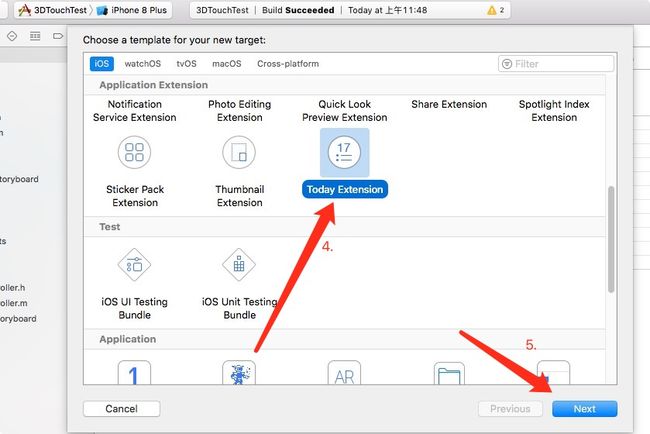The height and width of the screenshot is (434, 650).
Task: Select Spotlight Index Extension template
Action: coord(554,111)
